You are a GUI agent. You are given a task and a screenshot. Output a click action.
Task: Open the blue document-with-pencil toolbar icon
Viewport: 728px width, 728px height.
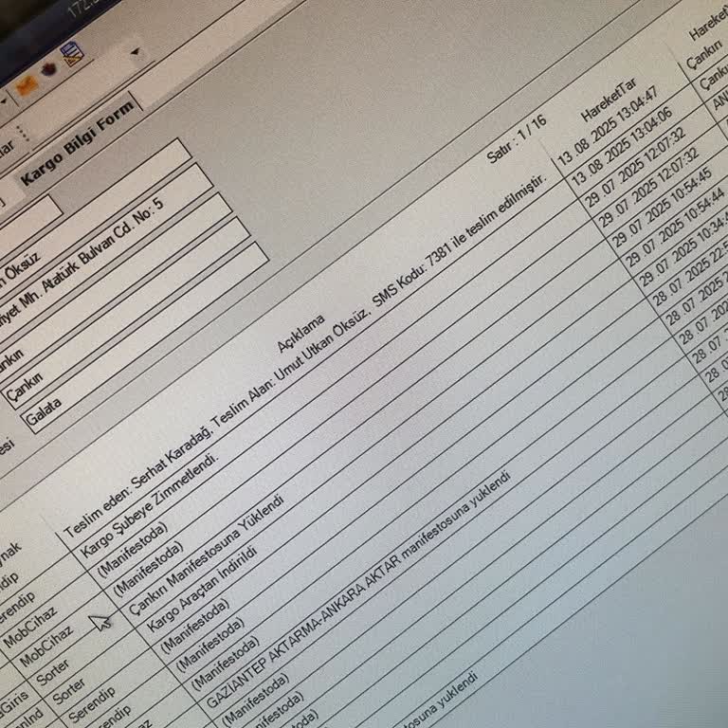[72, 54]
